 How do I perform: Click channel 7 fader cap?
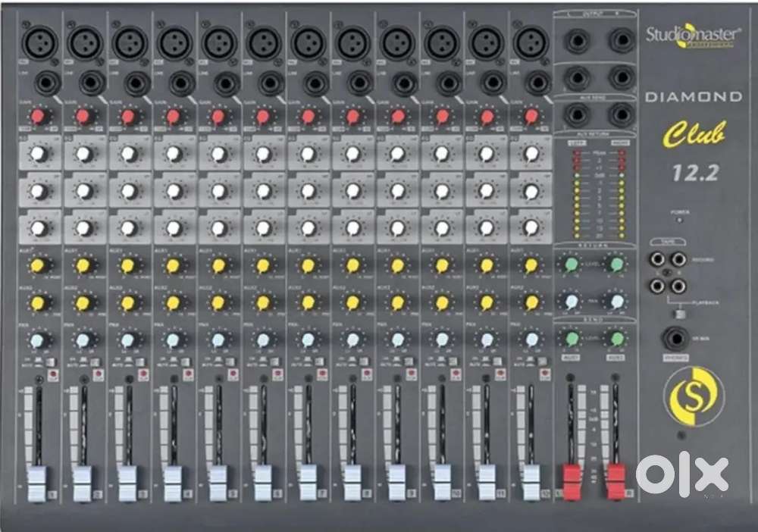pos(308,483)
